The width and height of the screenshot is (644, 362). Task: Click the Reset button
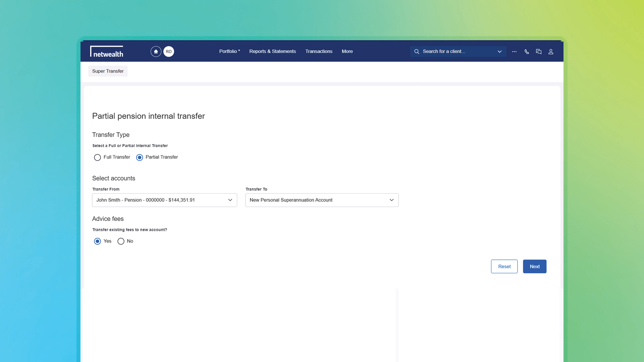504,266
